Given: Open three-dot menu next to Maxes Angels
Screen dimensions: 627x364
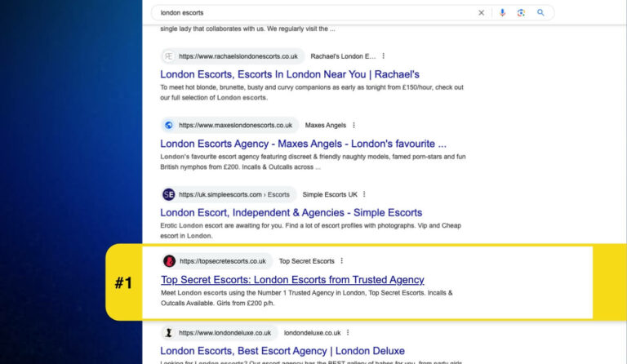Looking at the screenshot, I should (354, 125).
